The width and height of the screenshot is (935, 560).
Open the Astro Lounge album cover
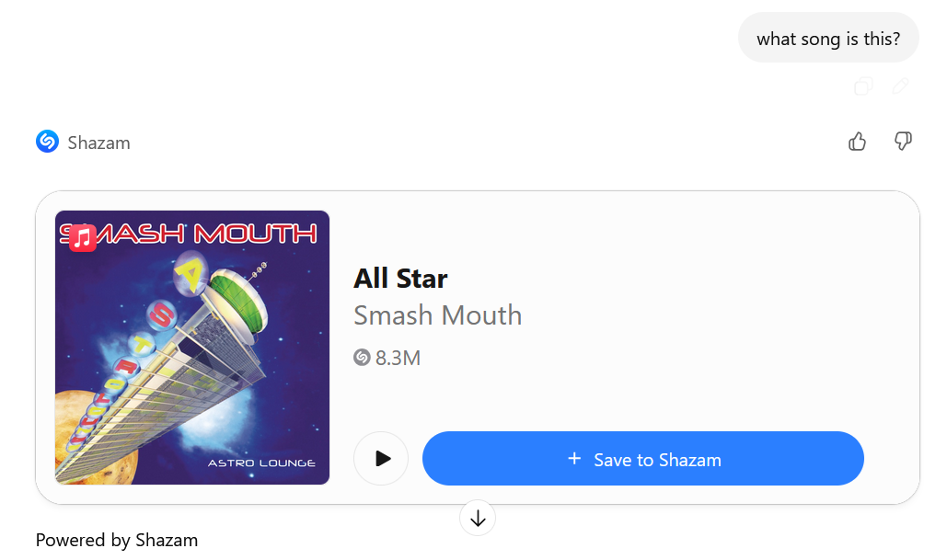192,348
